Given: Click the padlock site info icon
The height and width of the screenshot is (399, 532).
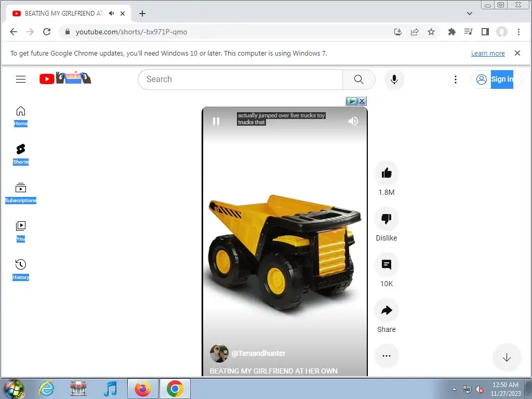Looking at the screenshot, I should [x=68, y=32].
